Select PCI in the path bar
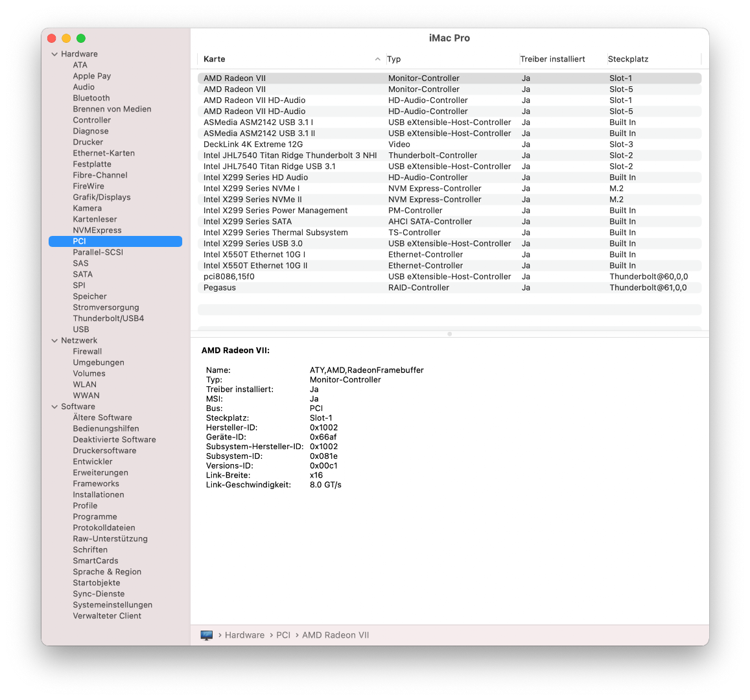The image size is (750, 700). (x=283, y=635)
